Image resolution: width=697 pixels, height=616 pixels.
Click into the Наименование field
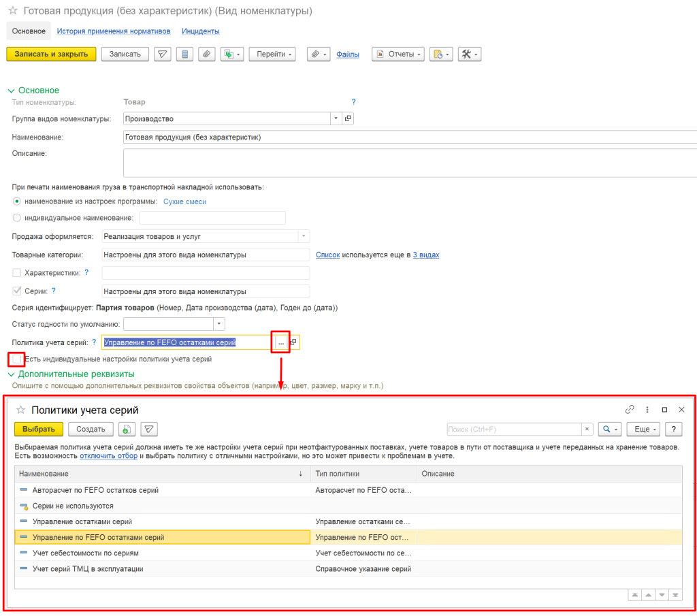click(x=410, y=137)
